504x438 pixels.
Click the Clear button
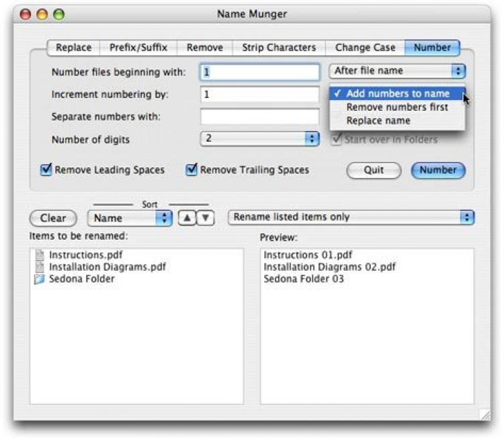(x=53, y=218)
